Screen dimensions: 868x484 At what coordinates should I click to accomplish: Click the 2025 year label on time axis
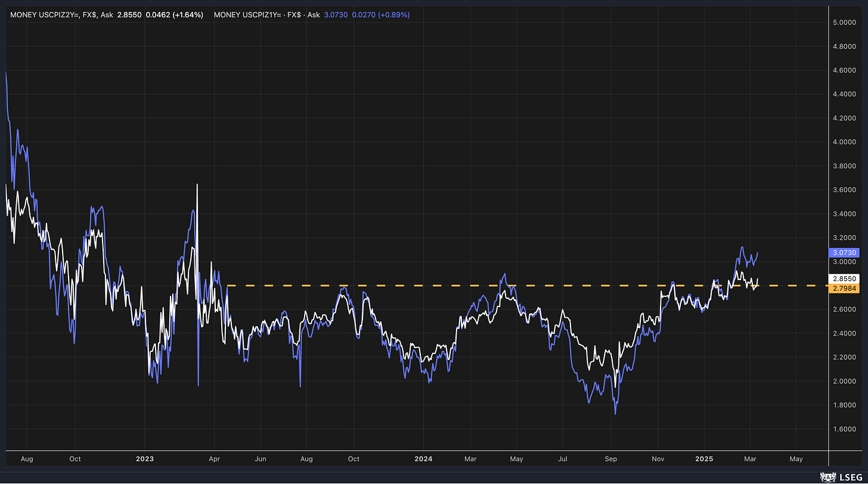(x=703, y=459)
